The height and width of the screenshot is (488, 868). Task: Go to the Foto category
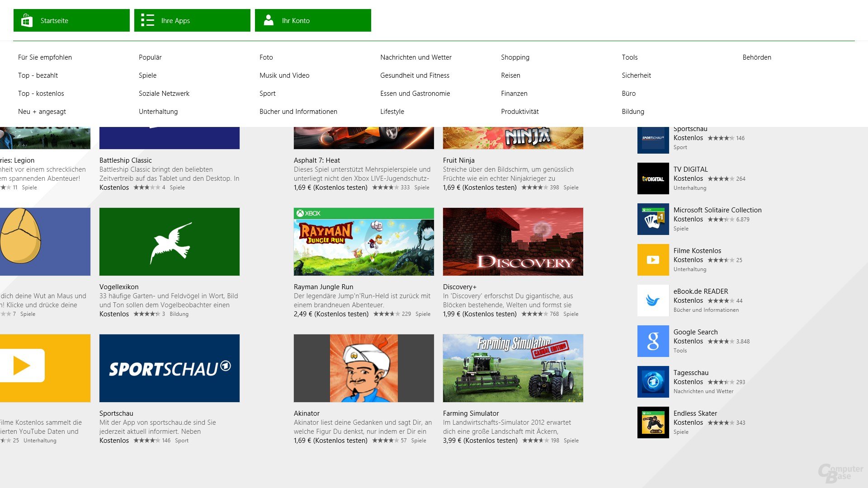266,57
